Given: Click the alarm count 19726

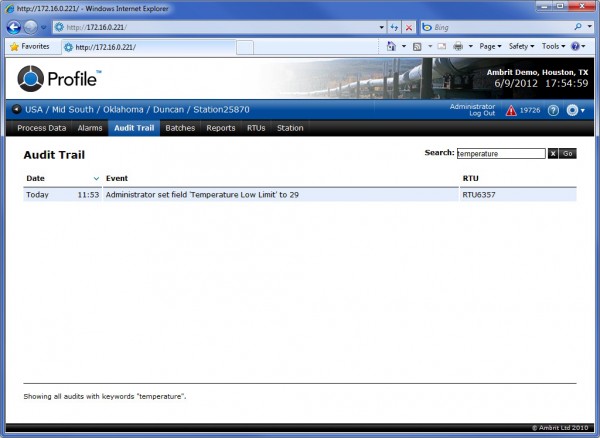Looking at the screenshot, I should coord(530,110).
